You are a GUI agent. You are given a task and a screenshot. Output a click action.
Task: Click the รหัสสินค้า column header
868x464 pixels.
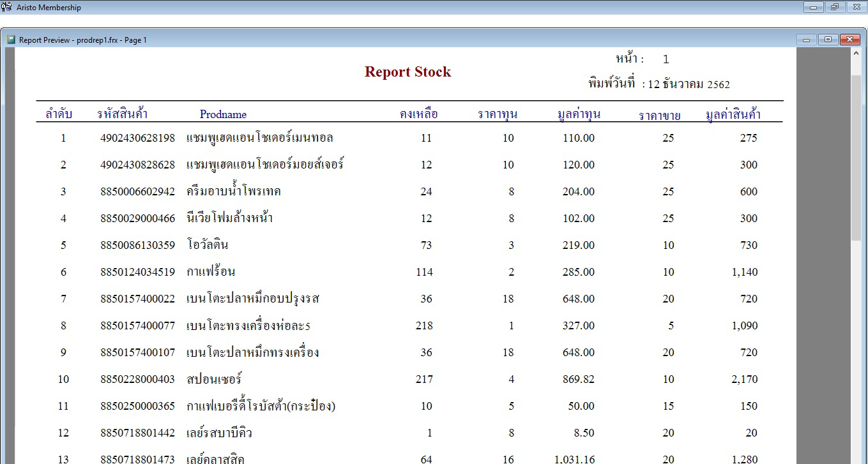[123, 114]
